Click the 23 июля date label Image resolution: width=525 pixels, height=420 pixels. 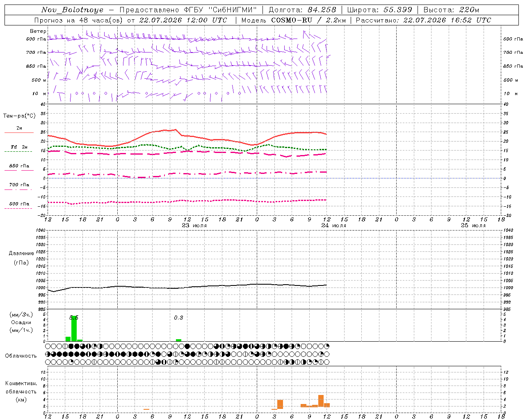194,226
